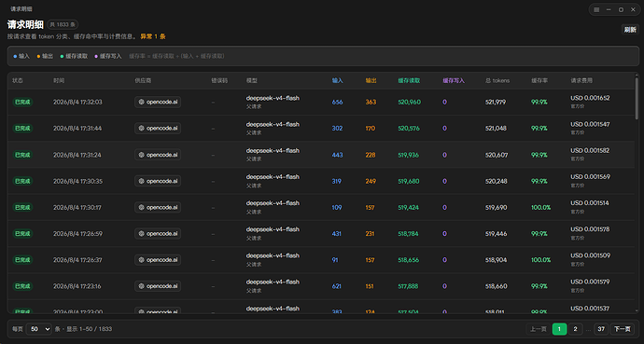Click the 上一页 previous page button
644x344 pixels.
click(x=538, y=329)
